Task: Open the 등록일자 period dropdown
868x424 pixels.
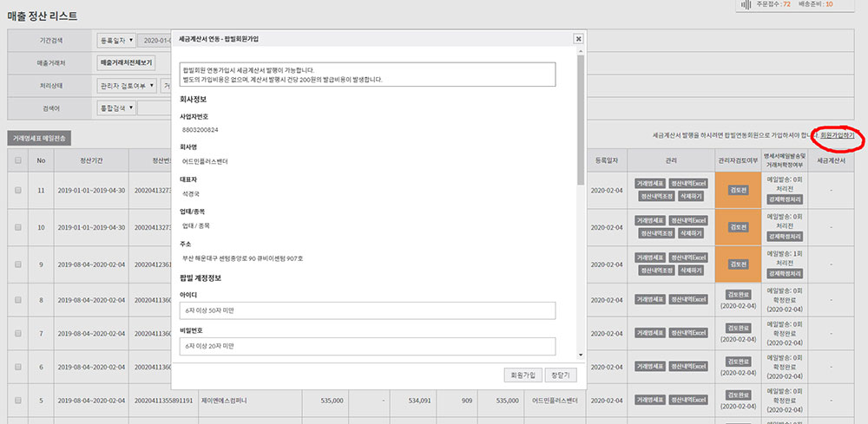Action: tap(115, 41)
